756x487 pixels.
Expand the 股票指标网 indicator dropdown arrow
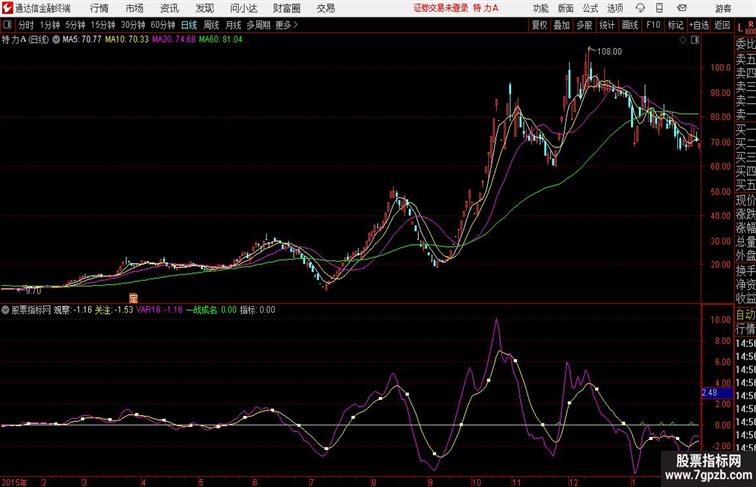(x=5, y=310)
